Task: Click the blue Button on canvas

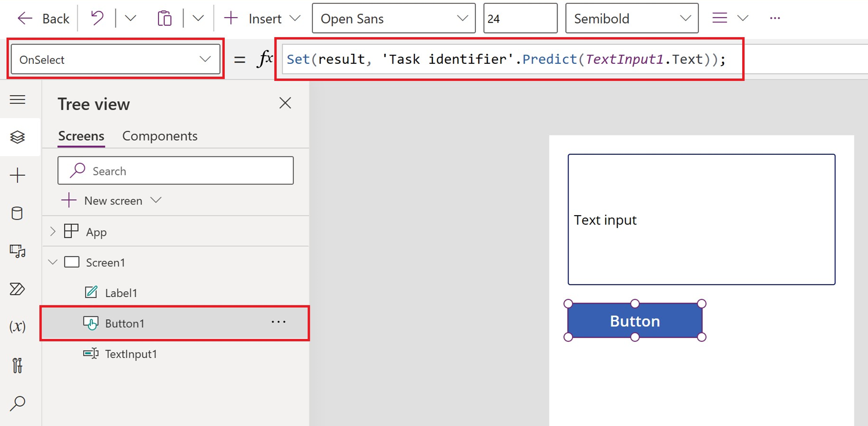Action: click(635, 320)
